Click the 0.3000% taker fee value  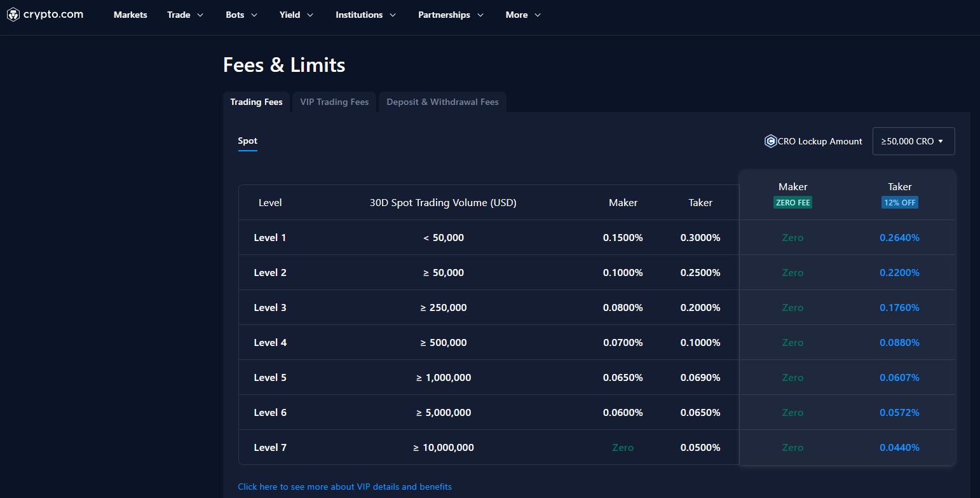[x=700, y=238]
